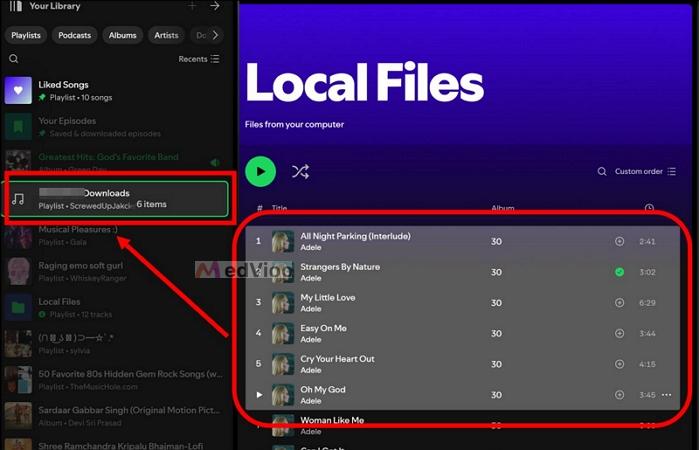Viewport: 699px width, 450px height.
Task: Select the Albums filter chip
Action: pos(123,35)
